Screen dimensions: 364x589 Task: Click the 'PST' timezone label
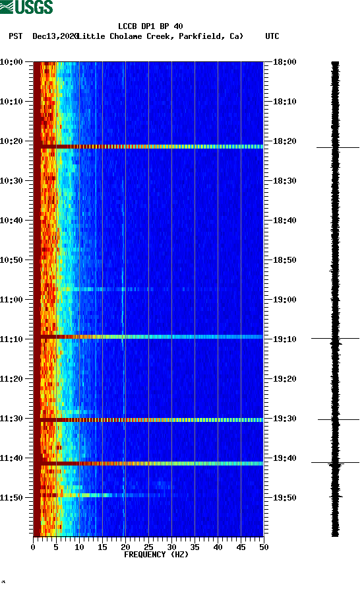(x=15, y=36)
